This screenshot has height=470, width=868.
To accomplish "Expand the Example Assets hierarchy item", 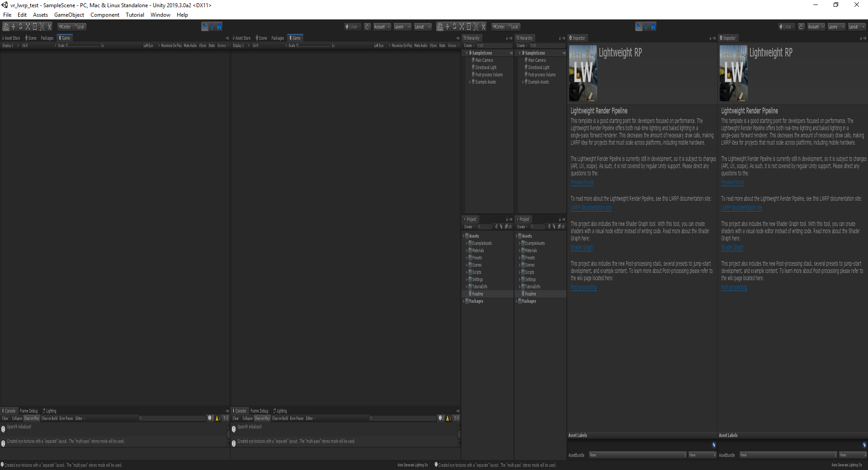I will click(470, 82).
